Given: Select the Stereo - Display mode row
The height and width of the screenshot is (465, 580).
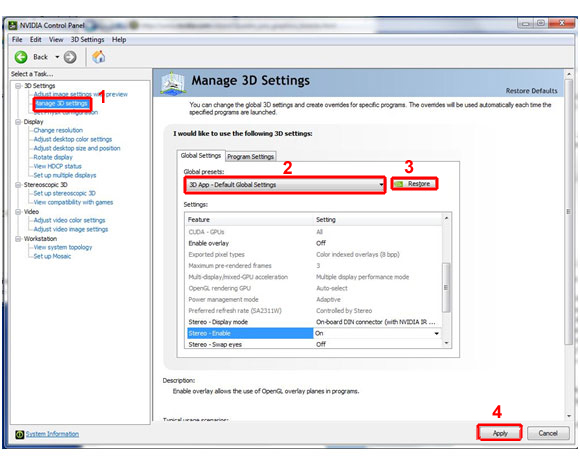Looking at the screenshot, I should (314, 322).
